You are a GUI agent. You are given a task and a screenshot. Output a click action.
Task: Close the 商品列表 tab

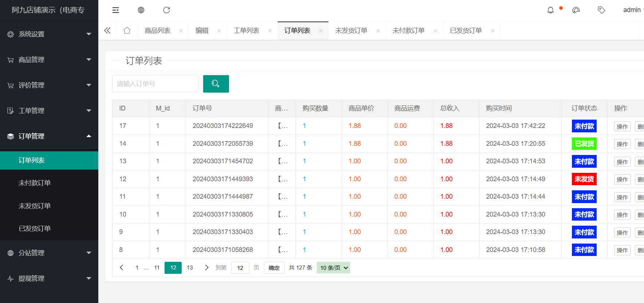[x=181, y=31]
